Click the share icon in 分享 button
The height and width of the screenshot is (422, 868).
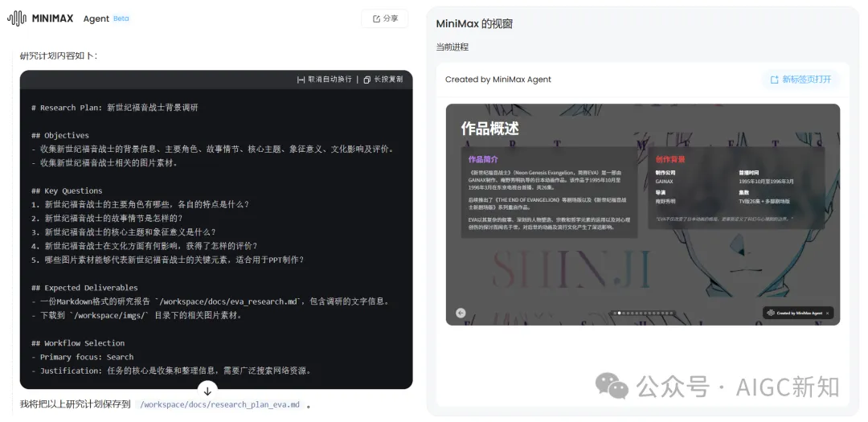coord(376,18)
